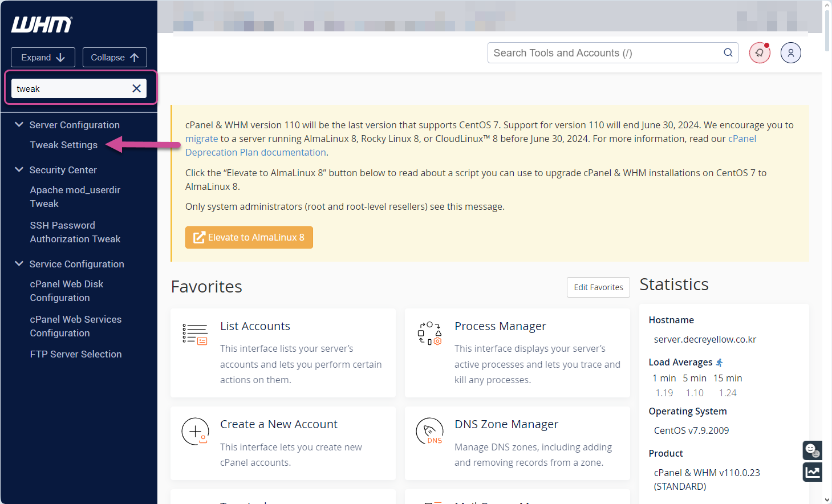
Task: Open SSH Password Authorization Tweak
Action: 75,232
